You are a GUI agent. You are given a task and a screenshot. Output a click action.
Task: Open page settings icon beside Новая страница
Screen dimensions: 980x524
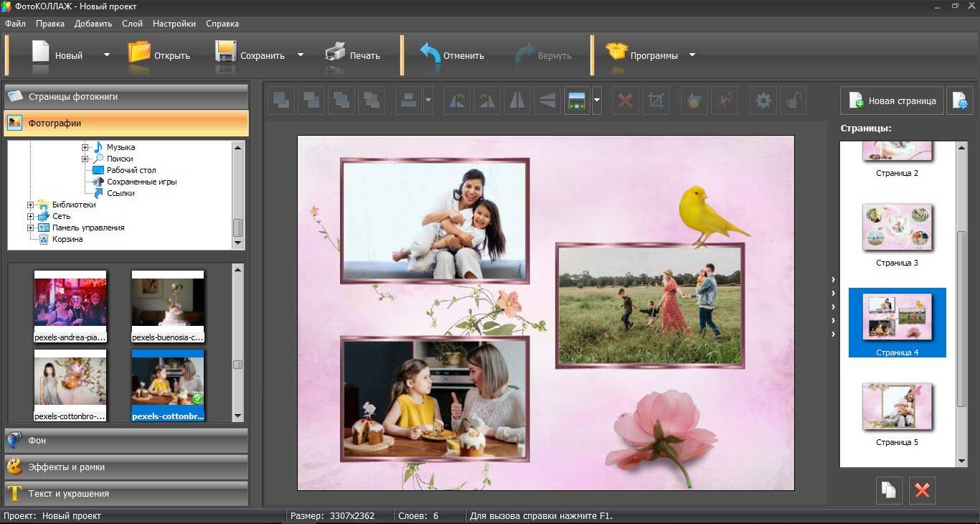coord(959,101)
